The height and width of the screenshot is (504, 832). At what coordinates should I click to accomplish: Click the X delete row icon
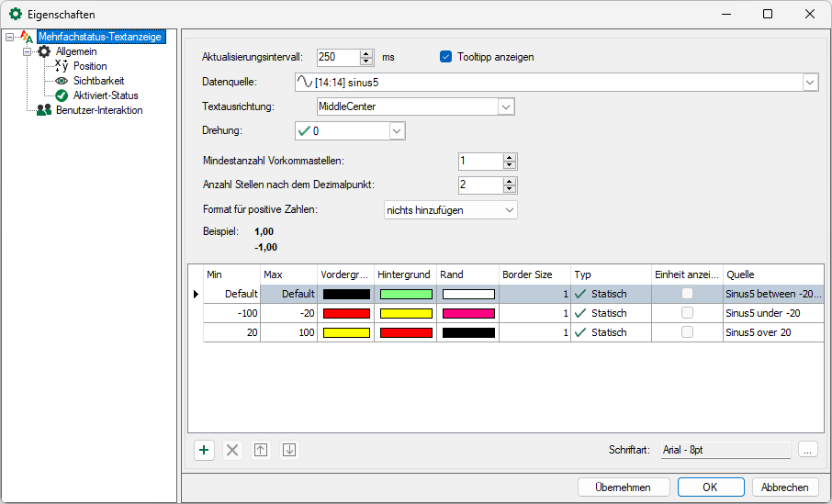[232, 450]
